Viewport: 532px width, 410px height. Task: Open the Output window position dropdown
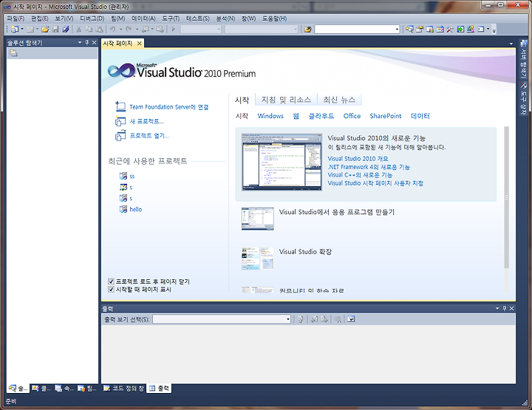click(x=497, y=308)
